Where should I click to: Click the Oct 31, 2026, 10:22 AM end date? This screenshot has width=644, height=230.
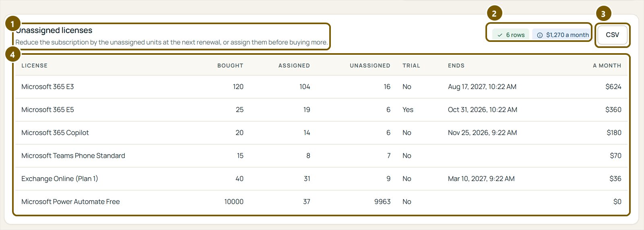tap(482, 110)
